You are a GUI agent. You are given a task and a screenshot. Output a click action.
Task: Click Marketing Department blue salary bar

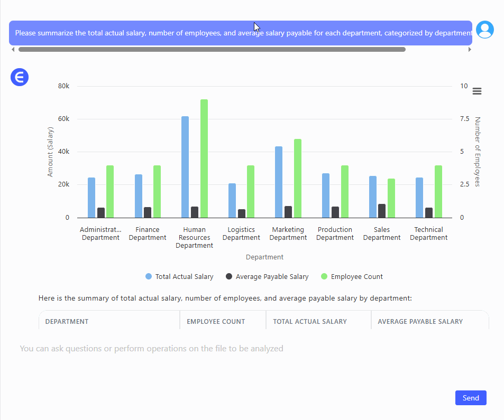[x=279, y=182]
